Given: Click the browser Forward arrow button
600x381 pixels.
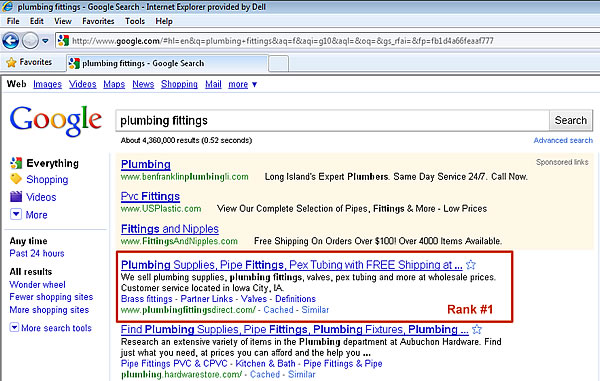Looking at the screenshot, I should (x=30, y=41).
